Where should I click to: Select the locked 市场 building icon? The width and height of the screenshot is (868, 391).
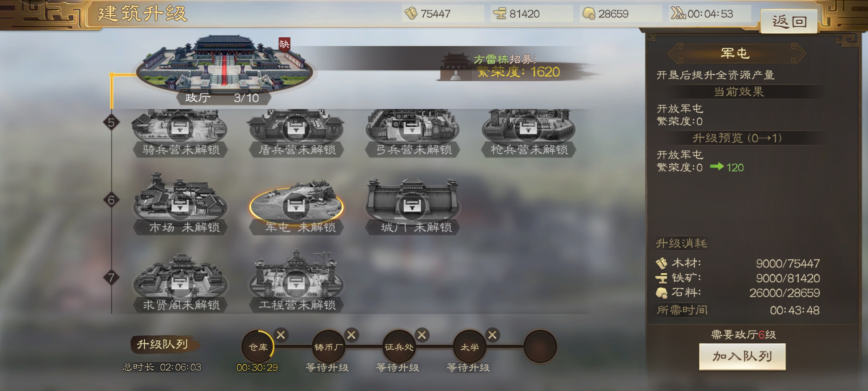click(180, 204)
